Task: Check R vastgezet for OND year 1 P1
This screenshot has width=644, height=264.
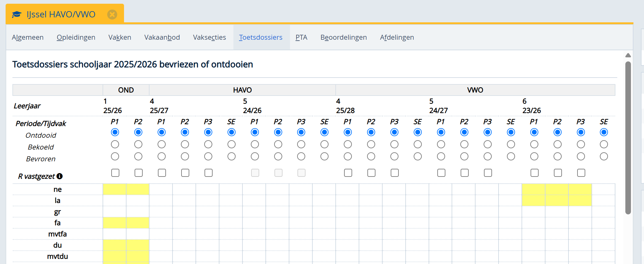Action: tap(115, 173)
